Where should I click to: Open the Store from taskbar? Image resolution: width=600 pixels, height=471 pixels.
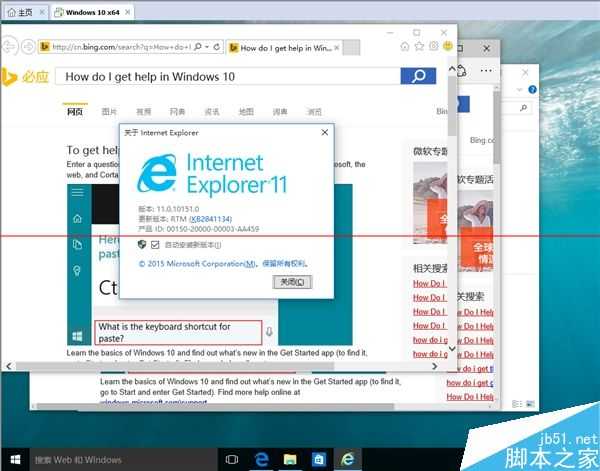[x=319, y=459]
